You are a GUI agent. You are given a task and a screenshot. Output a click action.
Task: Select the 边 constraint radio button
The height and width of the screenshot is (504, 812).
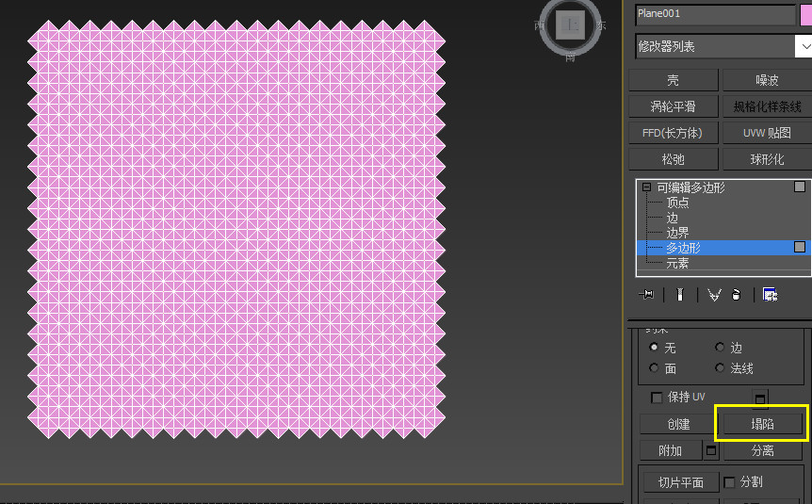tap(720, 347)
